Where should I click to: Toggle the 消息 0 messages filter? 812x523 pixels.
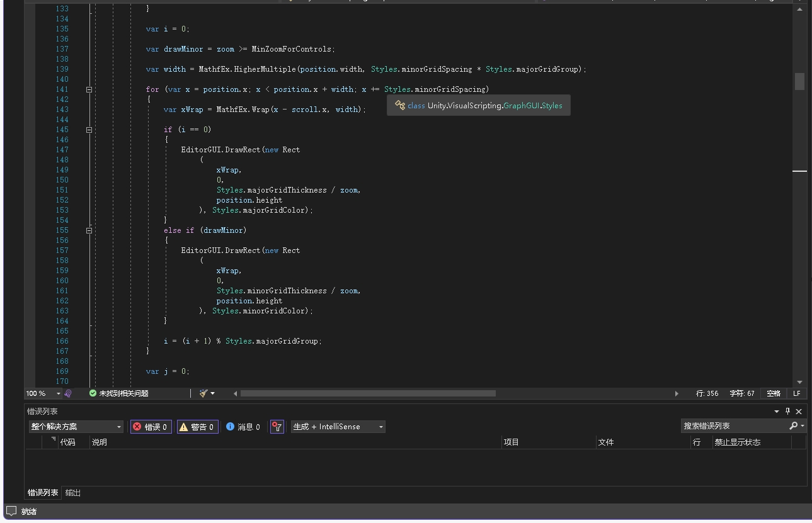pos(243,427)
